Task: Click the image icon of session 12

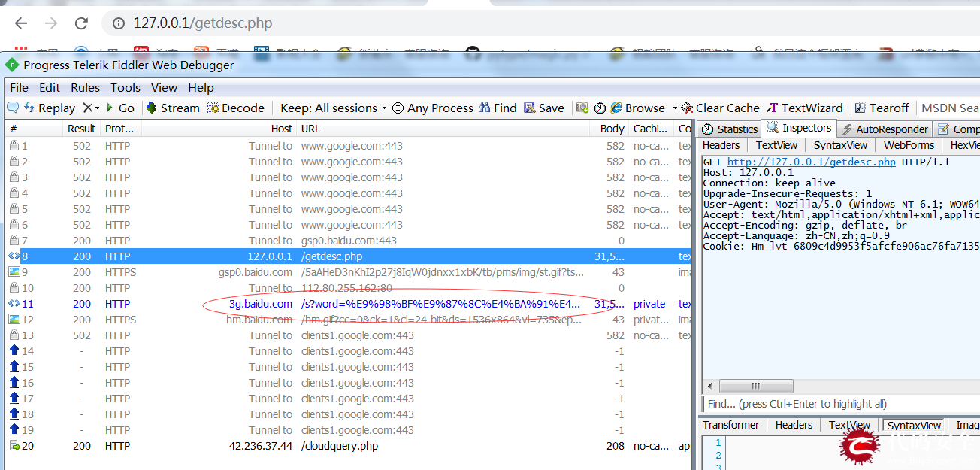Action: point(14,320)
